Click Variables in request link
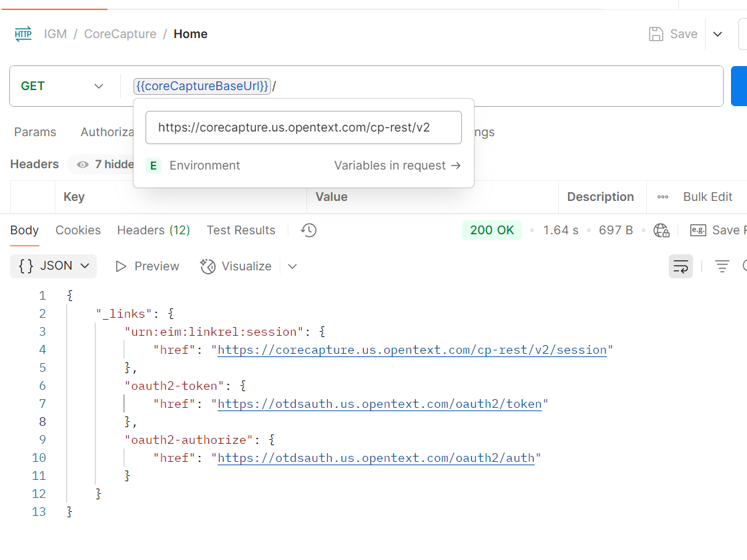747x560 pixels. pyautogui.click(x=397, y=166)
